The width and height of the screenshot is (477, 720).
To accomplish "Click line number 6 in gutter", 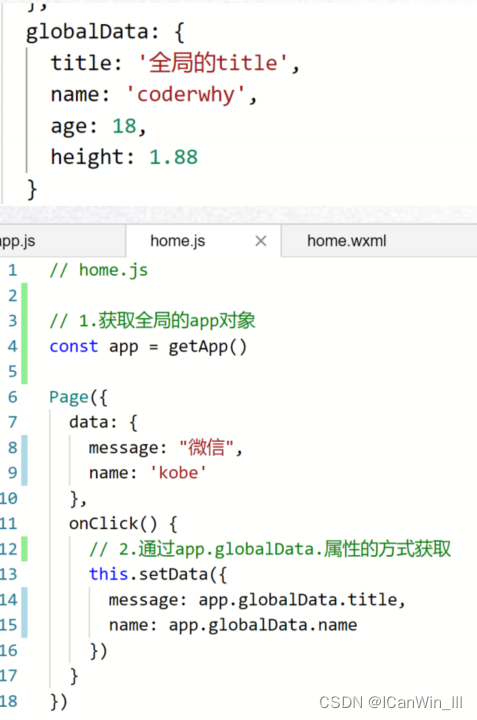I will pyautogui.click(x=12, y=397).
